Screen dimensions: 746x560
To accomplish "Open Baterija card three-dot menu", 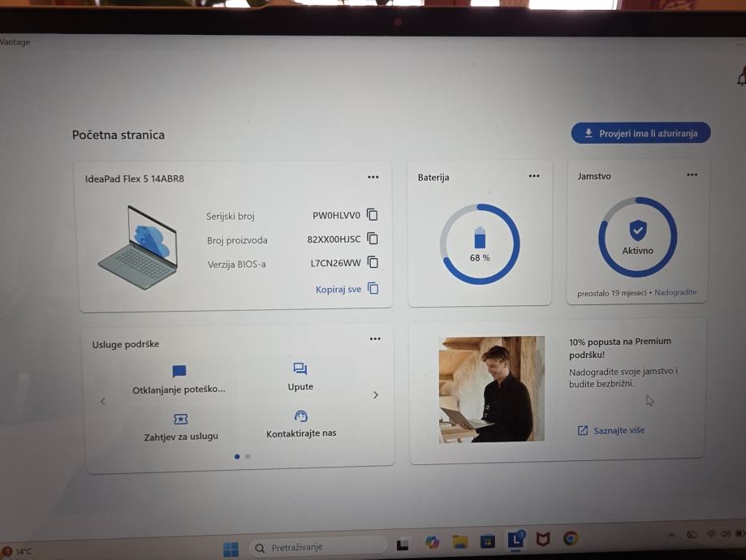I will [x=534, y=176].
